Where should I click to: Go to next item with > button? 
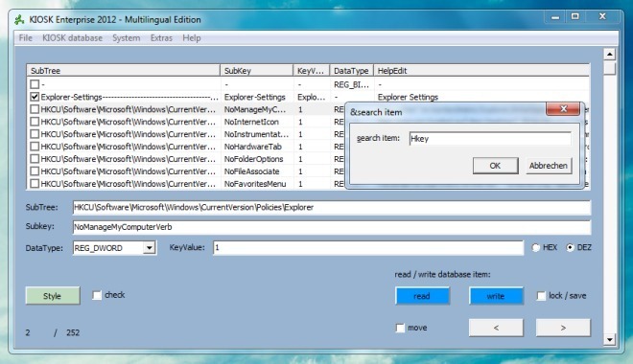coord(563,328)
